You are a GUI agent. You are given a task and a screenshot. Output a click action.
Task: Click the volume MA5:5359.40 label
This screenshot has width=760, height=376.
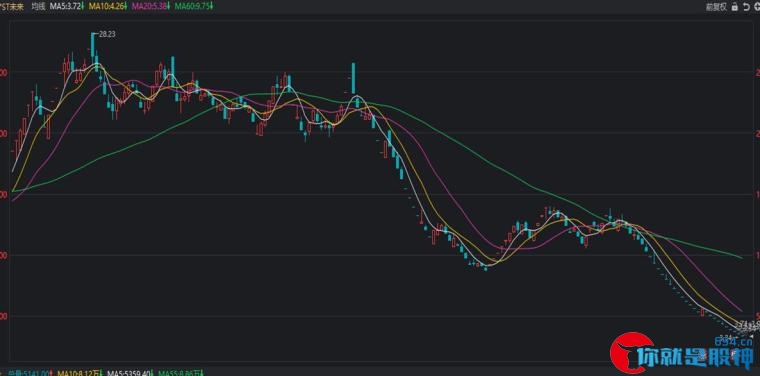point(128,373)
